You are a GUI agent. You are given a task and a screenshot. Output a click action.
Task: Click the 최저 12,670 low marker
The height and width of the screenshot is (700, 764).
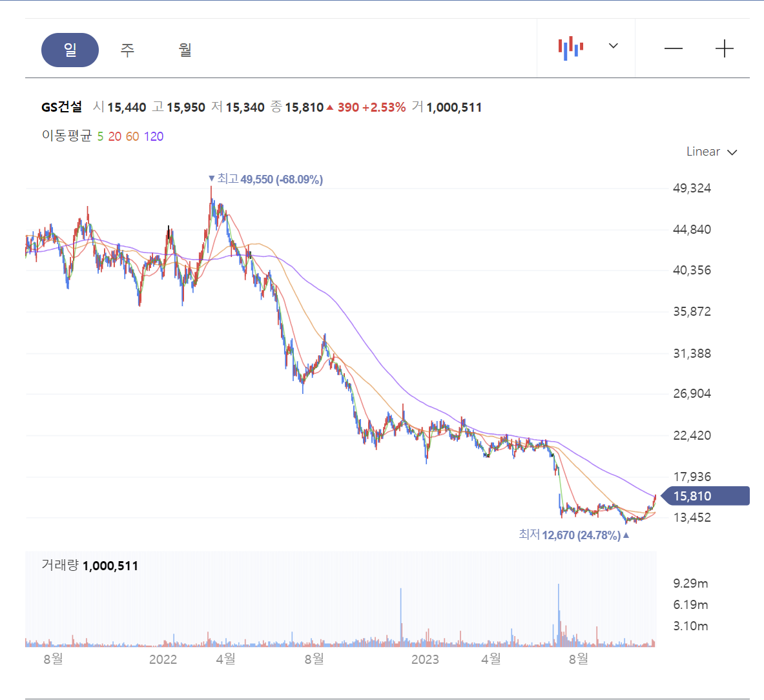pyautogui.click(x=574, y=535)
